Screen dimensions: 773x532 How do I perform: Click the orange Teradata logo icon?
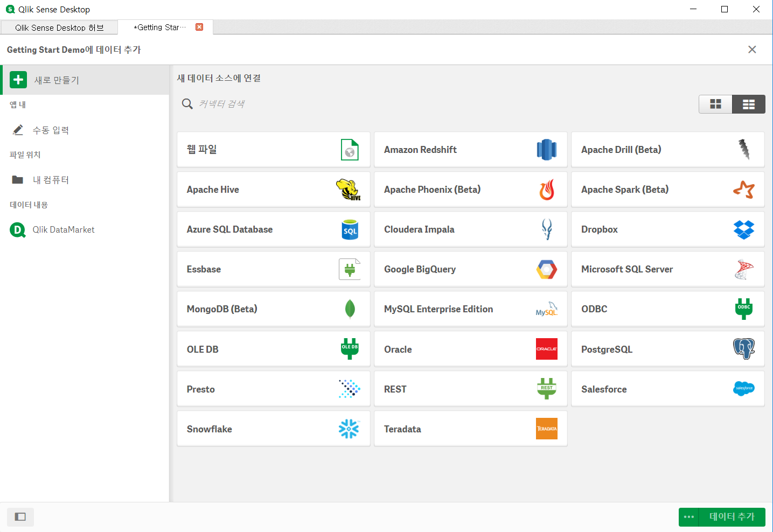547,429
